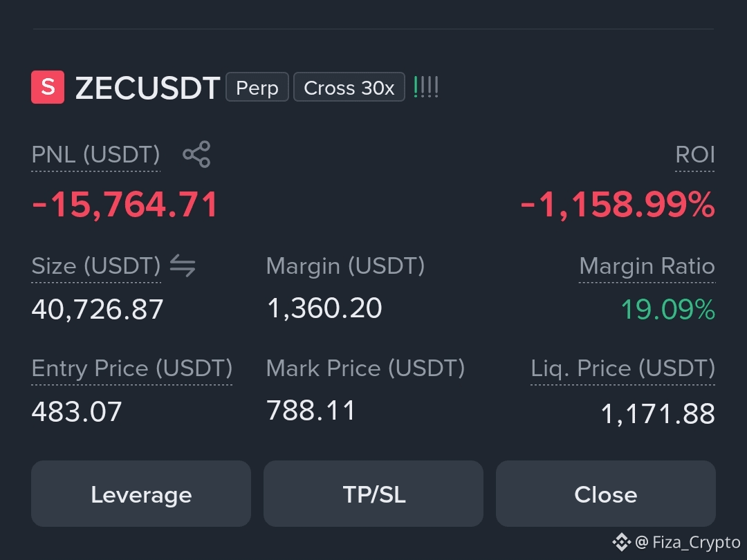Click the Cross 30x margin mode tag
Screen dimensions: 747x560
pos(349,87)
